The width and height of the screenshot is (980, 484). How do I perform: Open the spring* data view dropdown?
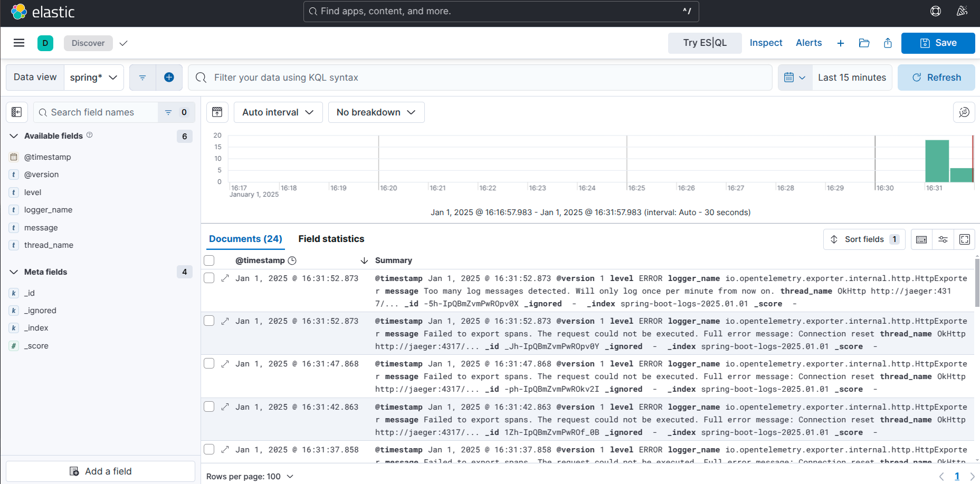(94, 78)
